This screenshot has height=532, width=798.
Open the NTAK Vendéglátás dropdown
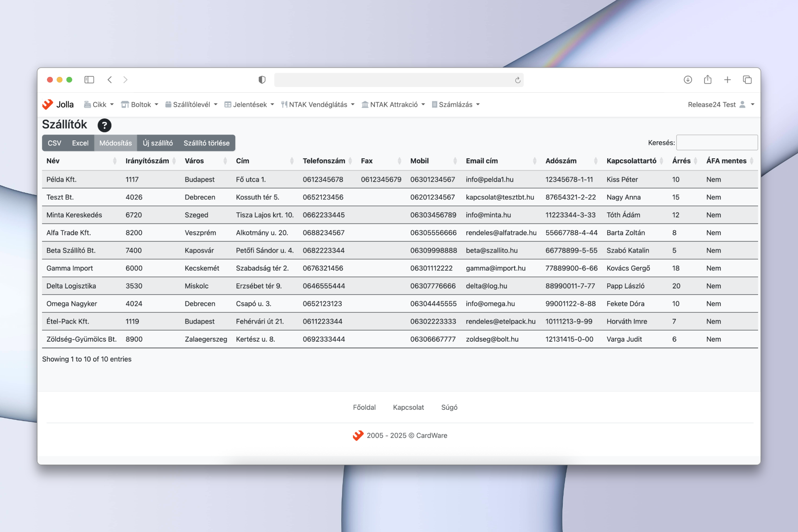(318, 105)
